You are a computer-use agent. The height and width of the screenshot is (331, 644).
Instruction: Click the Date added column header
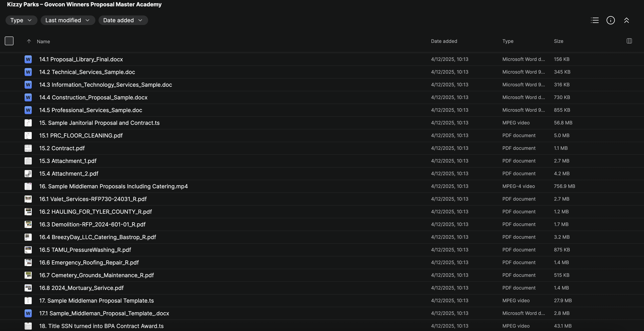[x=444, y=41]
